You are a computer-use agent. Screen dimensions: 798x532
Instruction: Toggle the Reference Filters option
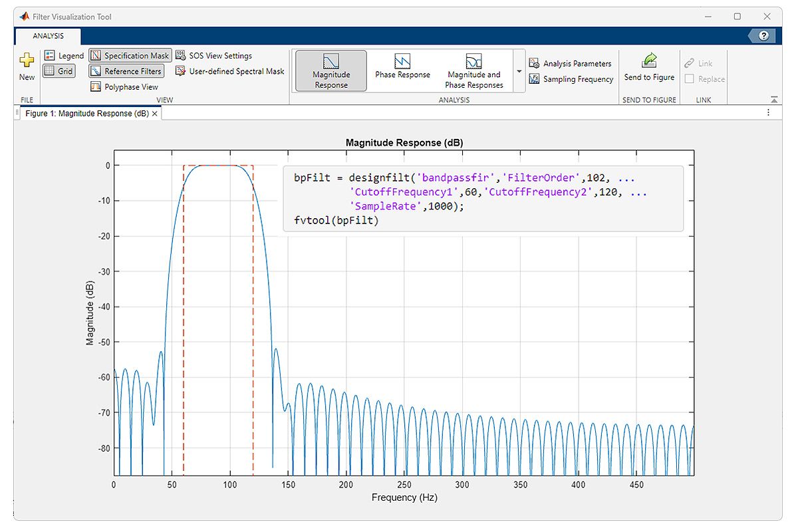pyautogui.click(x=126, y=71)
